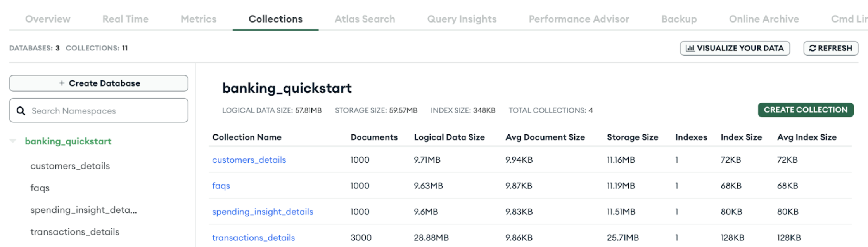Image resolution: width=868 pixels, height=247 pixels.
Task: Click the bar chart visualize icon
Action: coord(690,48)
